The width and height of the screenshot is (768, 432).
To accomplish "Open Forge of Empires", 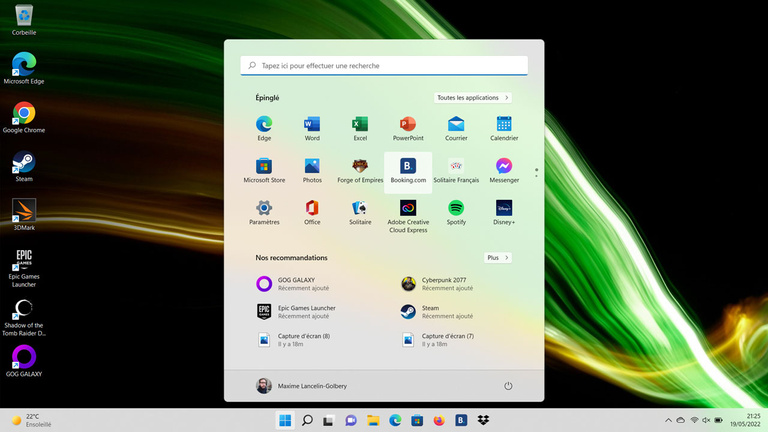I will [360, 170].
